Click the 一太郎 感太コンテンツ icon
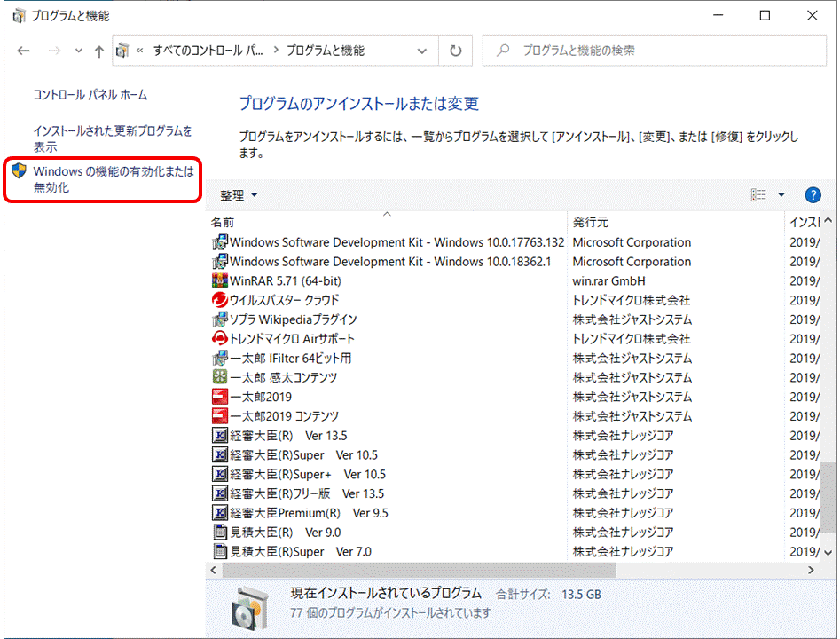Image resolution: width=840 pixels, height=639 pixels. pos(220,377)
